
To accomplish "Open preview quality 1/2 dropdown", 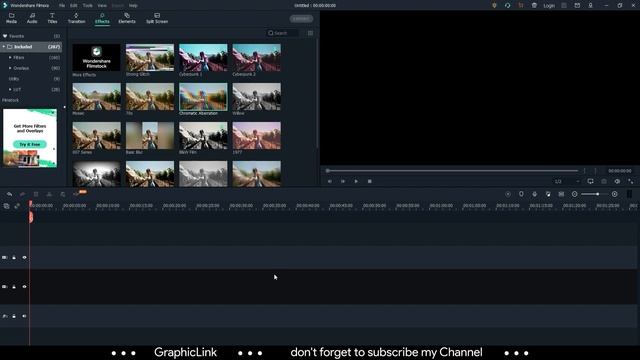I will pos(567,181).
